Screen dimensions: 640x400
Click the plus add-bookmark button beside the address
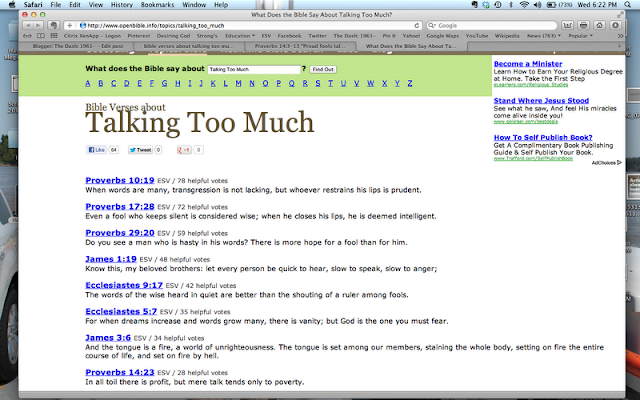(x=69, y=25)
